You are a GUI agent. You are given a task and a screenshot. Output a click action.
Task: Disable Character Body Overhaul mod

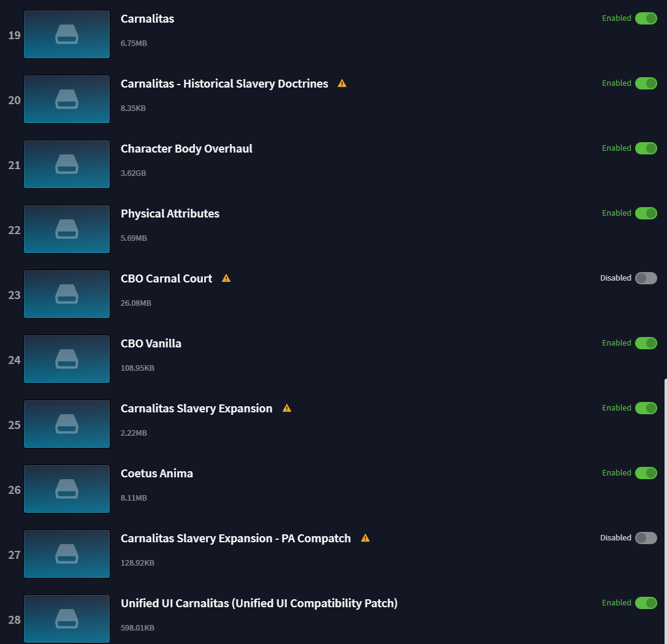tap(646, 148)
